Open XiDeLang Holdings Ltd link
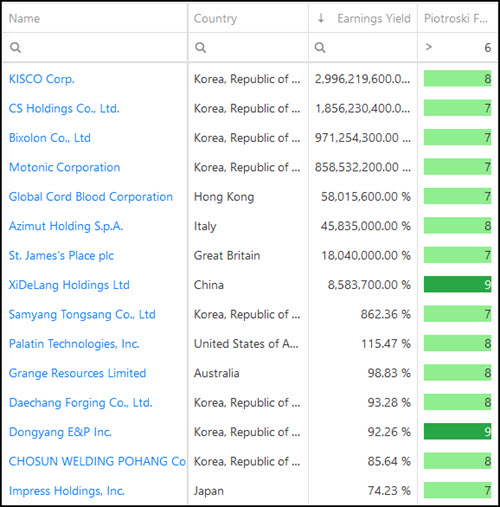 pyautogui.click(x=69, y=285)
